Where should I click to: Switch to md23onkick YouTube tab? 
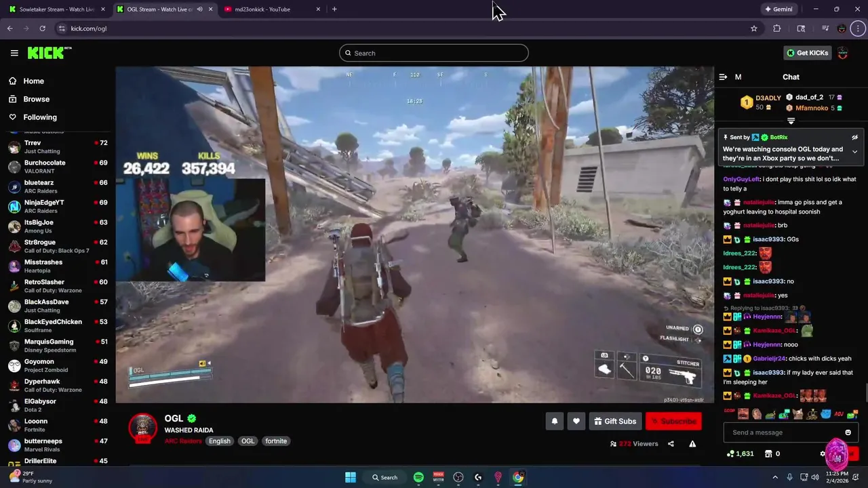[x=271, y=9]
